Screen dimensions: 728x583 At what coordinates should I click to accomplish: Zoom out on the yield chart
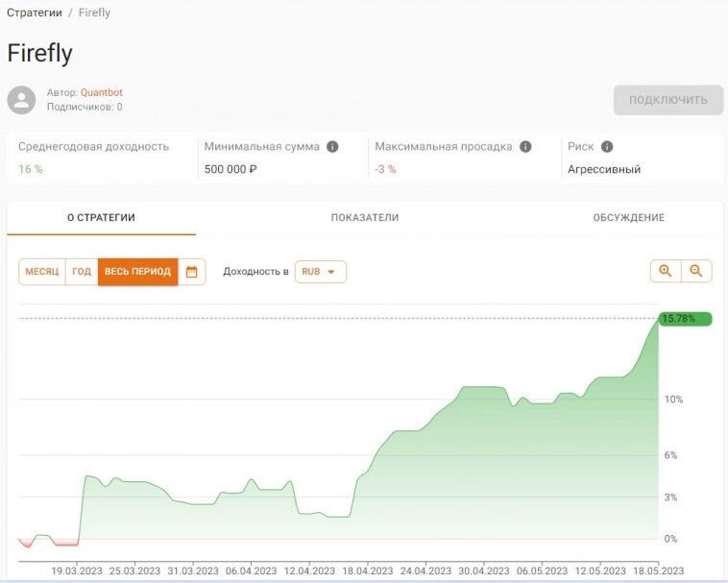pos(696,271)
